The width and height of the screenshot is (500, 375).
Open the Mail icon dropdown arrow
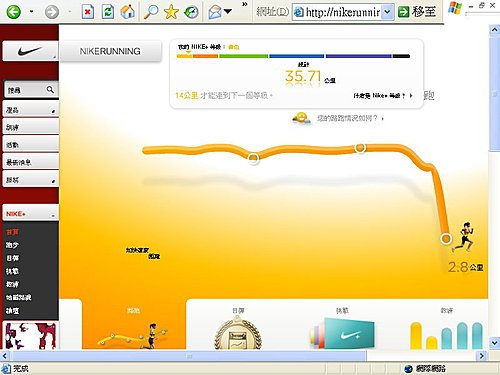coord(228,12)
